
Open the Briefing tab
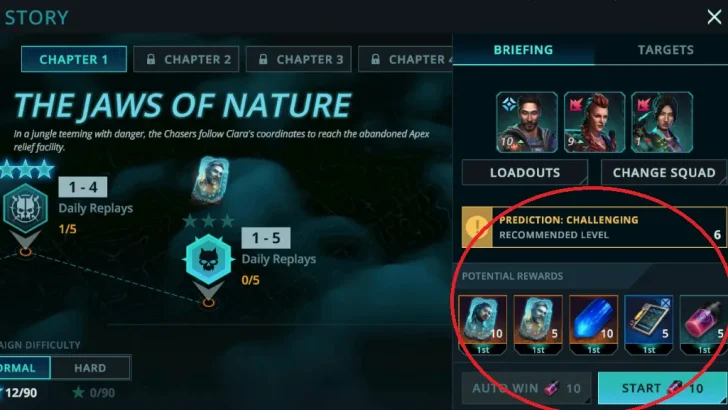coord(523,50)
